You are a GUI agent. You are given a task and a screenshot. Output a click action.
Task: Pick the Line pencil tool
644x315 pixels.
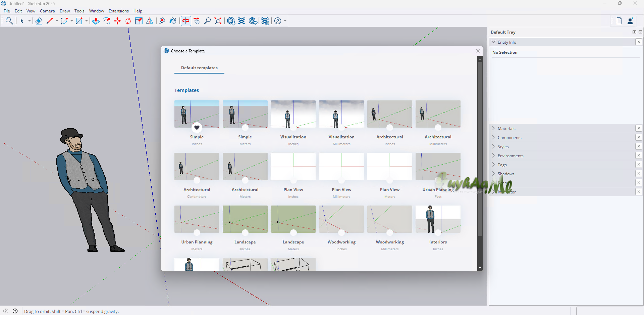(50, 21)
